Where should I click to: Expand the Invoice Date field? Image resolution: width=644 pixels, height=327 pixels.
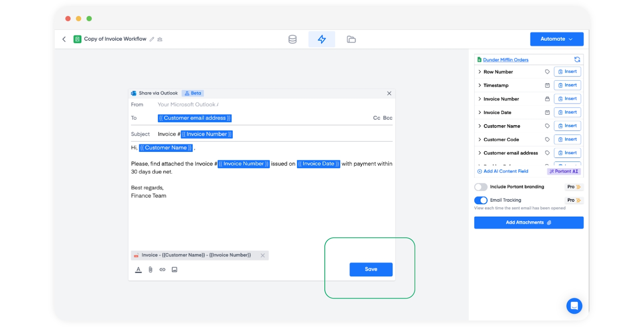coord(480,113)
